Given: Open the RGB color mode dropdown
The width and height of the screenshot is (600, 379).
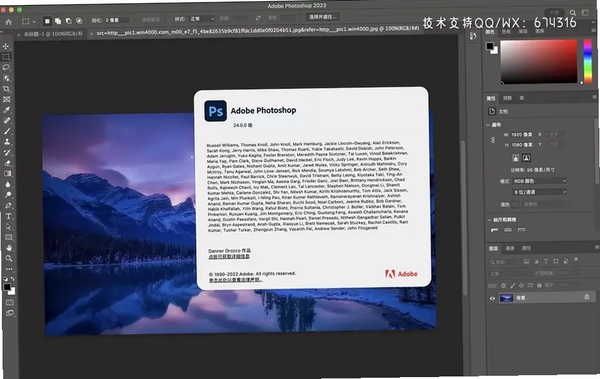Looking at the screenshot, I should point(540,181).
